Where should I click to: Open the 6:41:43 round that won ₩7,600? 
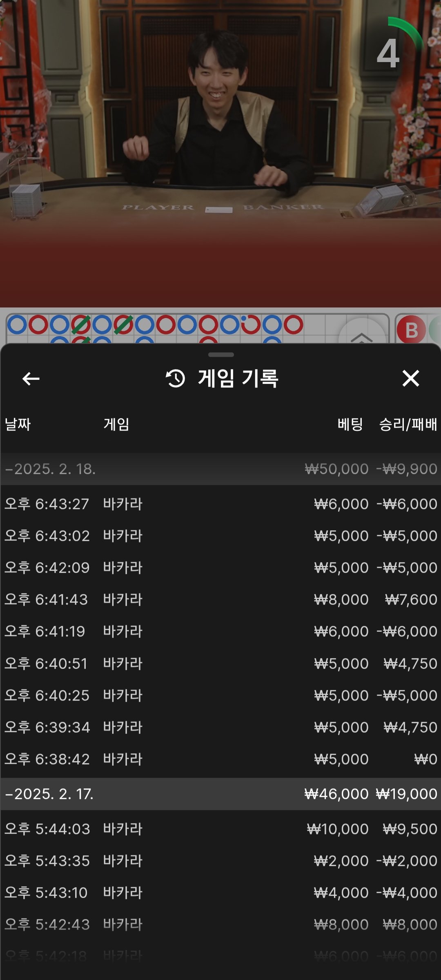[x=220, y=599]
